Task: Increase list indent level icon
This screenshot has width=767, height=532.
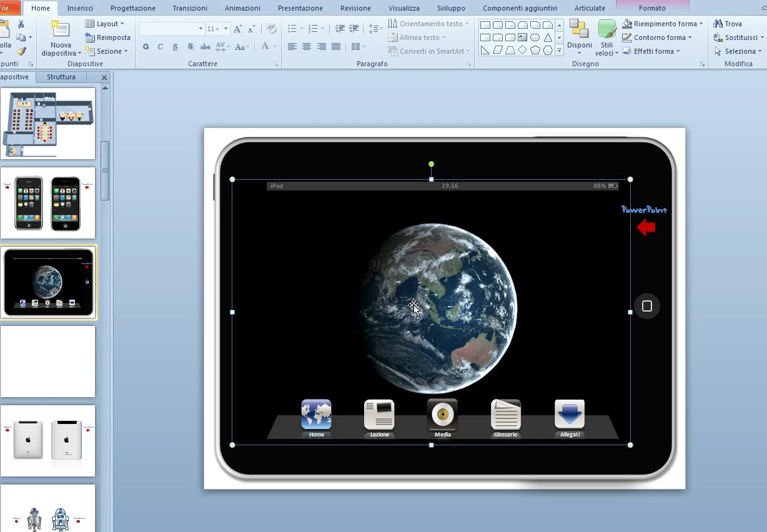Action: (354, 29)
